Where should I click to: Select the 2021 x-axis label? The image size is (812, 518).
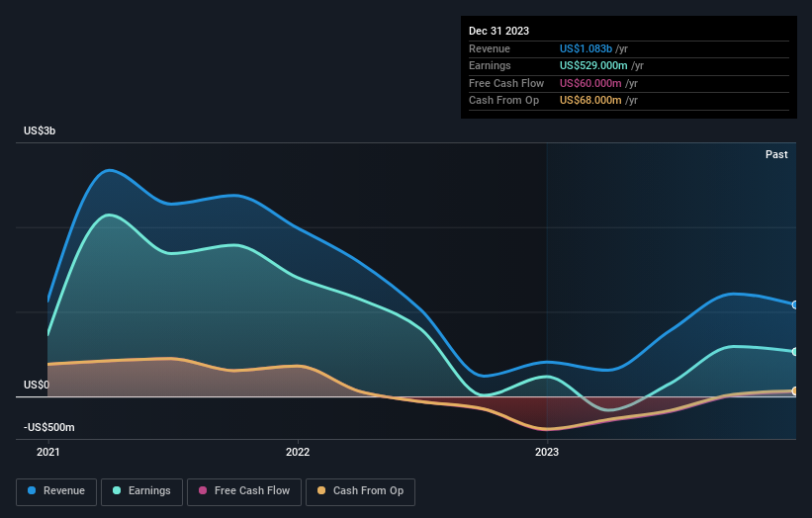click(x=48, y=453)
